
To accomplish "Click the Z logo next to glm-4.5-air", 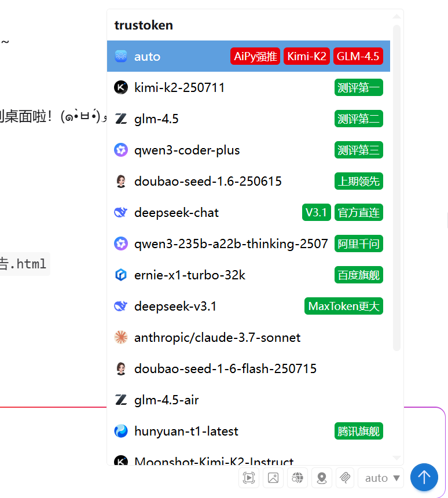I will pyautogui.click(x=121, y=400).
